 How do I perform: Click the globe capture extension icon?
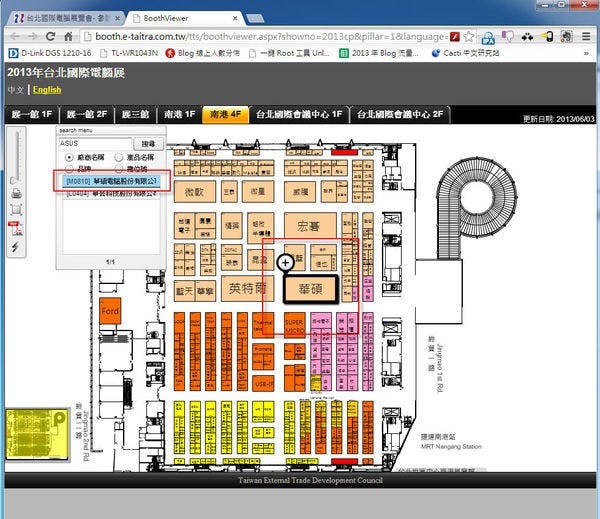coord(566,37)
